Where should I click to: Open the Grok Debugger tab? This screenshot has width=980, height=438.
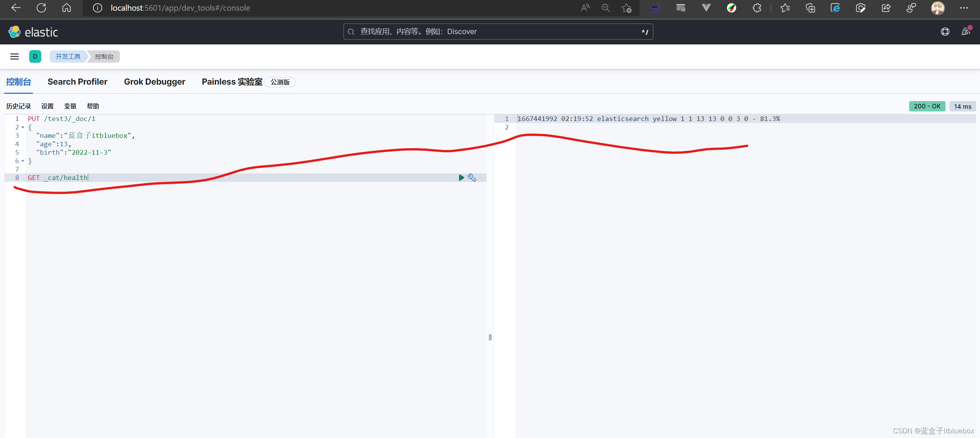[x=155, y=82]
